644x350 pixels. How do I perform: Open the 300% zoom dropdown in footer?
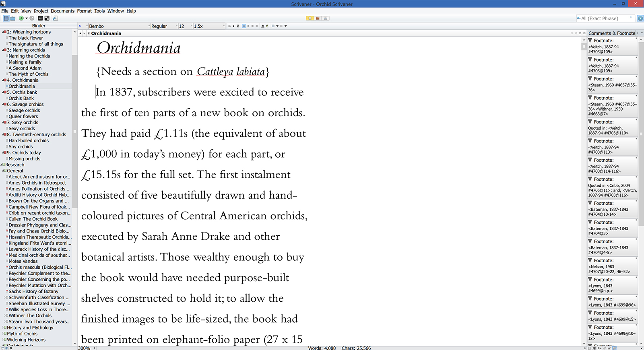[x=87, y=348]
